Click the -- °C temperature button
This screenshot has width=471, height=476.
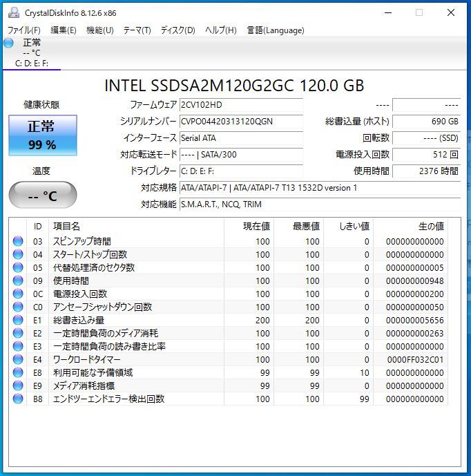click(x=43, y=195)
